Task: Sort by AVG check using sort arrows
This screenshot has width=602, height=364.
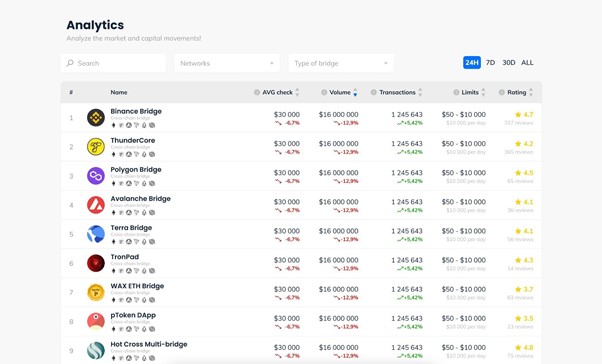Action: (297, 92)
